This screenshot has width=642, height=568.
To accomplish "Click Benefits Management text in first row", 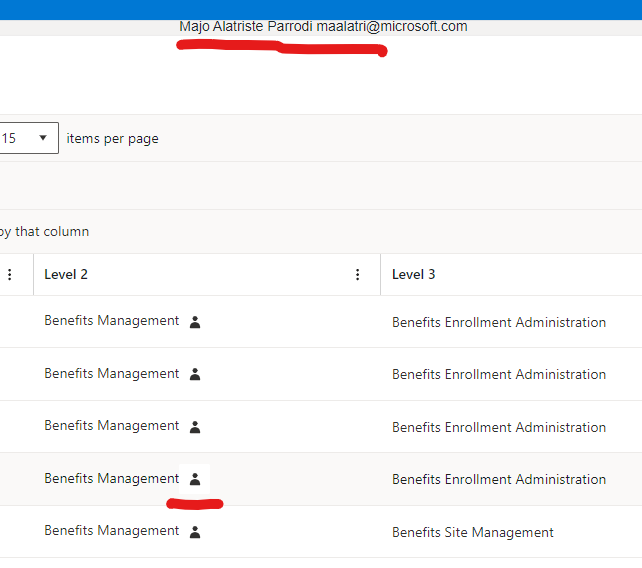I will coord(111,321).
